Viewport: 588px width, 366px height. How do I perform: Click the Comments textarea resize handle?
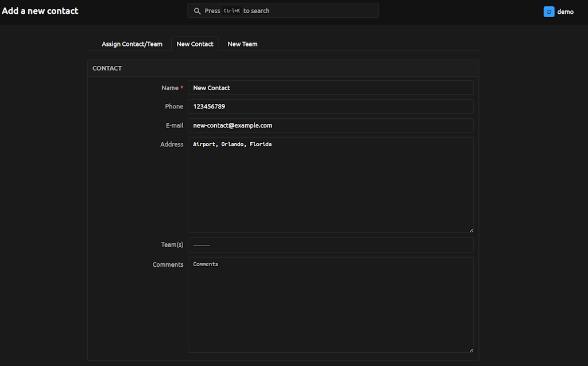[x=471, y=350]
